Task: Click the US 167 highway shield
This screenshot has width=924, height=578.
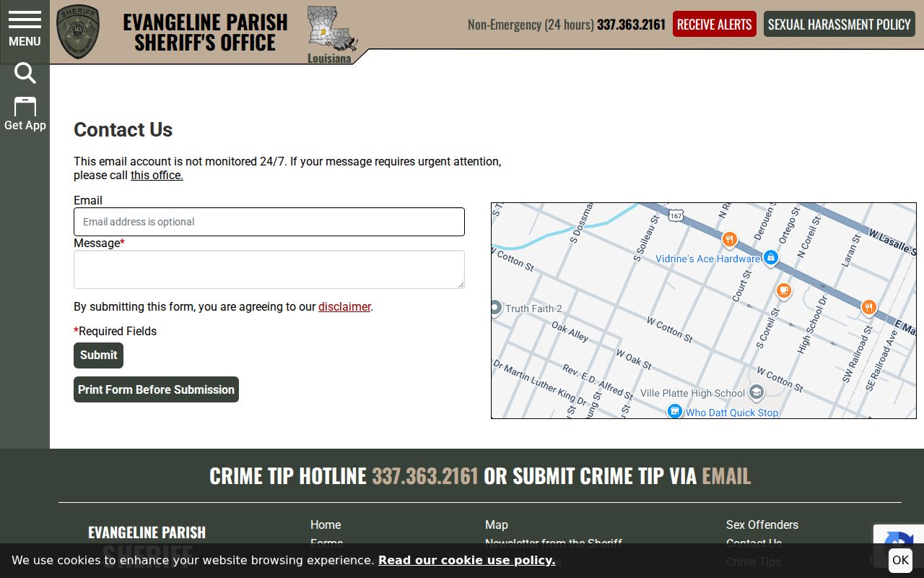Action: click(675, 215)
